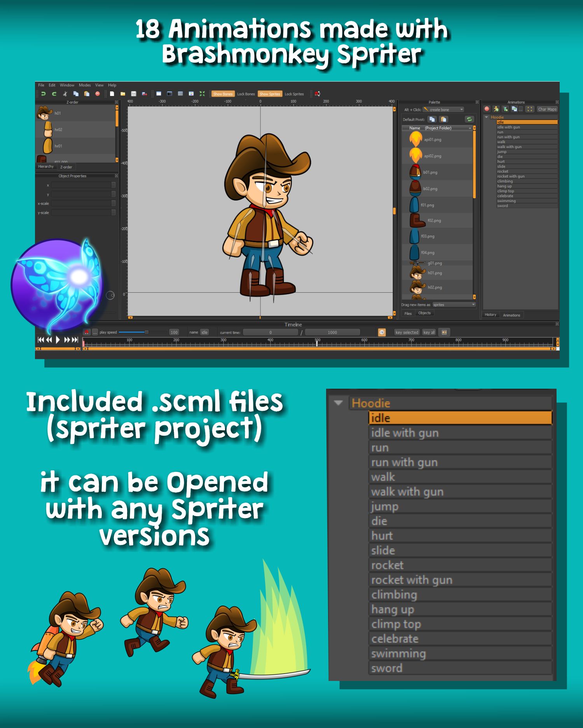
Task: Save the project with the floppy disk icon
Action: [134, 94]
